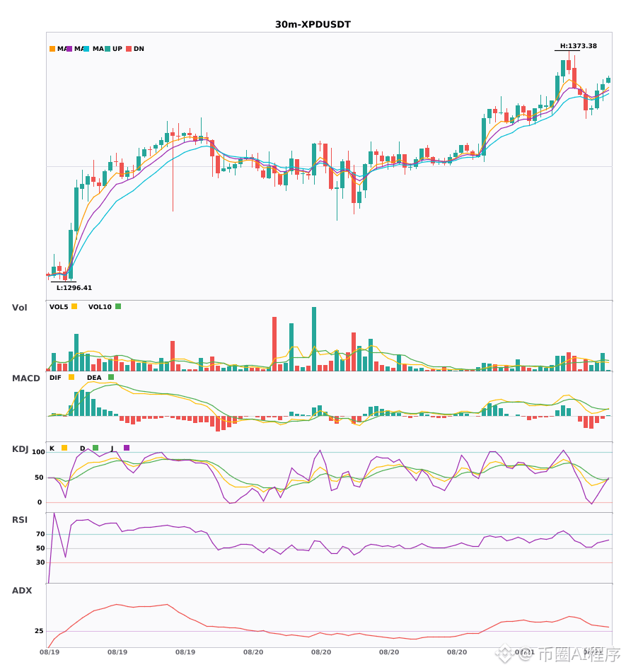Click the chart title 30m-XPDUSDT
Viewport: 626px width, 672px height.
(x=313, y=25)
